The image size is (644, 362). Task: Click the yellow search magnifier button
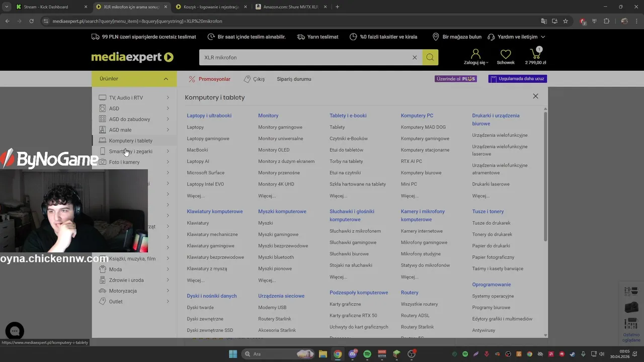tap(430, 57)
